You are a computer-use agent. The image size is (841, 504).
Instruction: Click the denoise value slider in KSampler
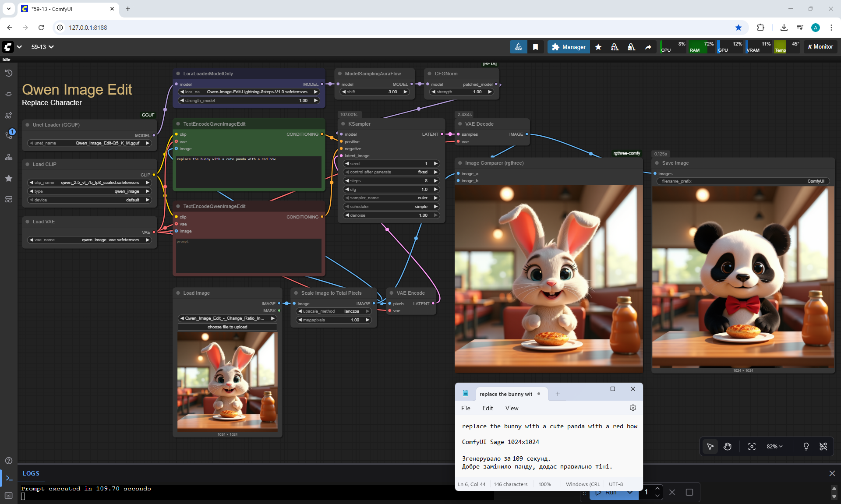click(391, 215)
